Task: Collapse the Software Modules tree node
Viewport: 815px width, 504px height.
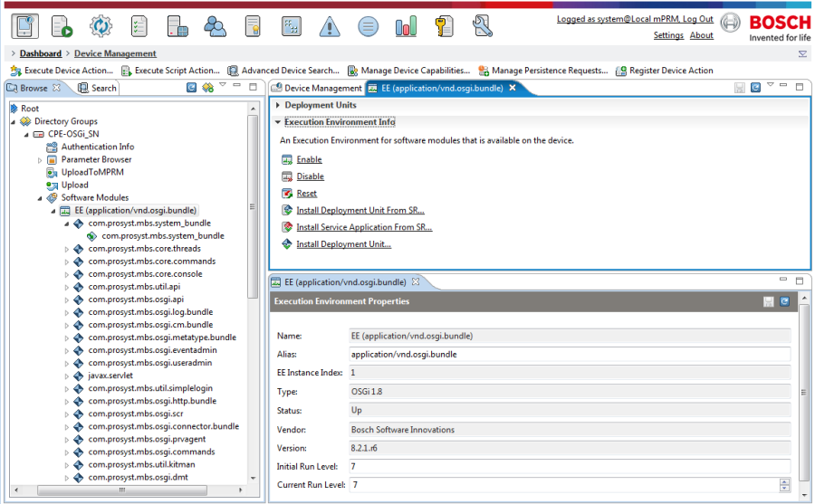Action: 40,198
